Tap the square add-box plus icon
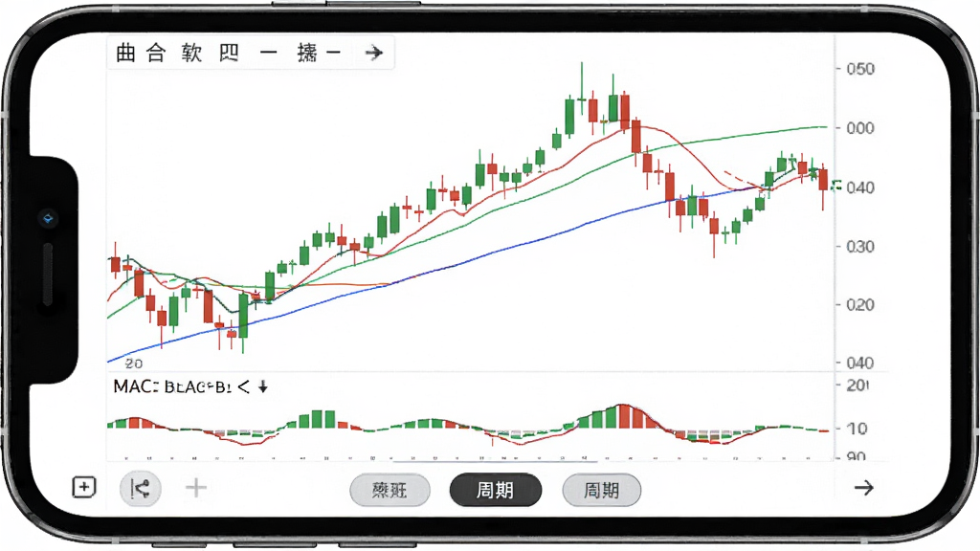This screenshot has height=551, width=980. pos(84,487)
